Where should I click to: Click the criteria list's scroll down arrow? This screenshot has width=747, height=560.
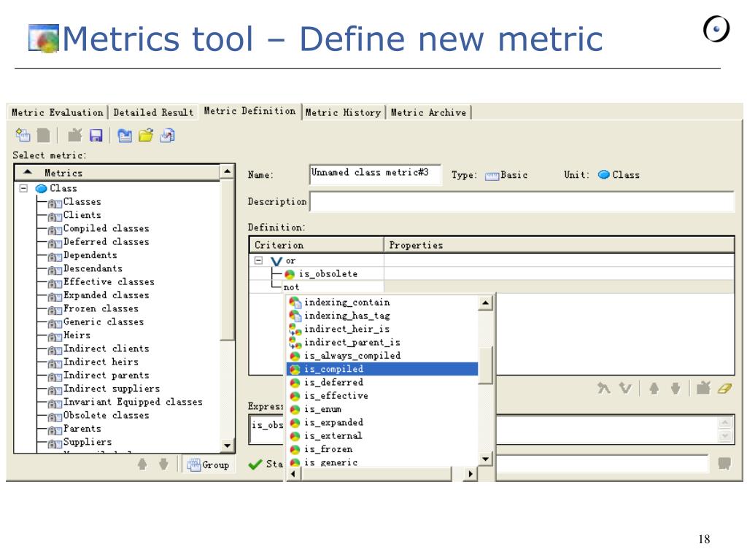pyautogui.click(x=485, y=459)
